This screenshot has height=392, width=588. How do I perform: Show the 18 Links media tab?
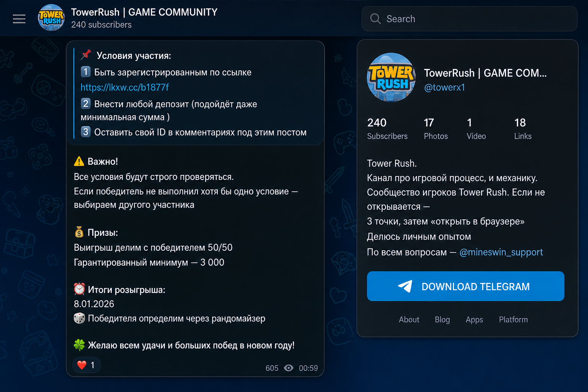523,129
